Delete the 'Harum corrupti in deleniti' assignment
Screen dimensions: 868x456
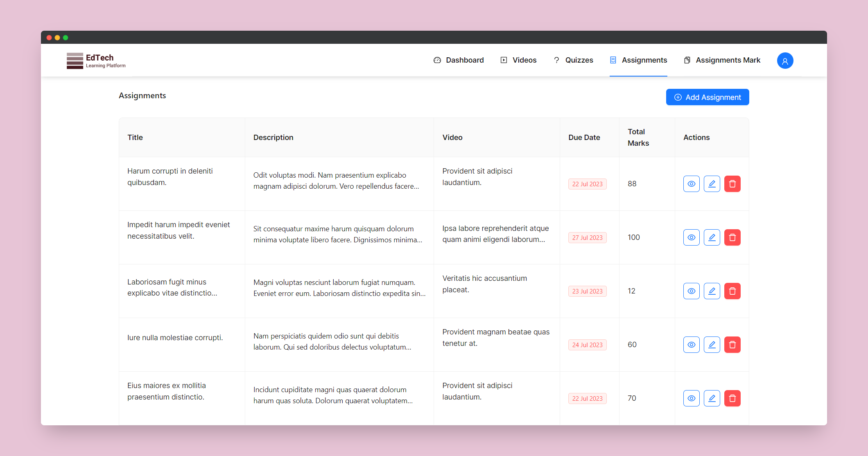[732, 184]
